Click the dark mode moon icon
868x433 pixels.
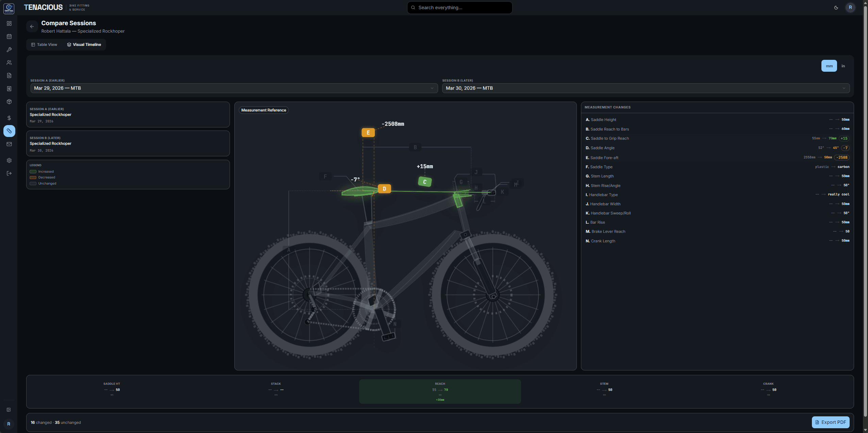point(836,7)
